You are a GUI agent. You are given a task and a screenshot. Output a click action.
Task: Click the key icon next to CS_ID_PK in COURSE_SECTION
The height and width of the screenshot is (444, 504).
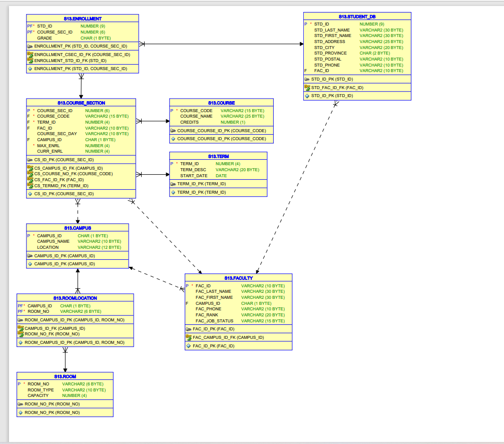tap(30, 160)
